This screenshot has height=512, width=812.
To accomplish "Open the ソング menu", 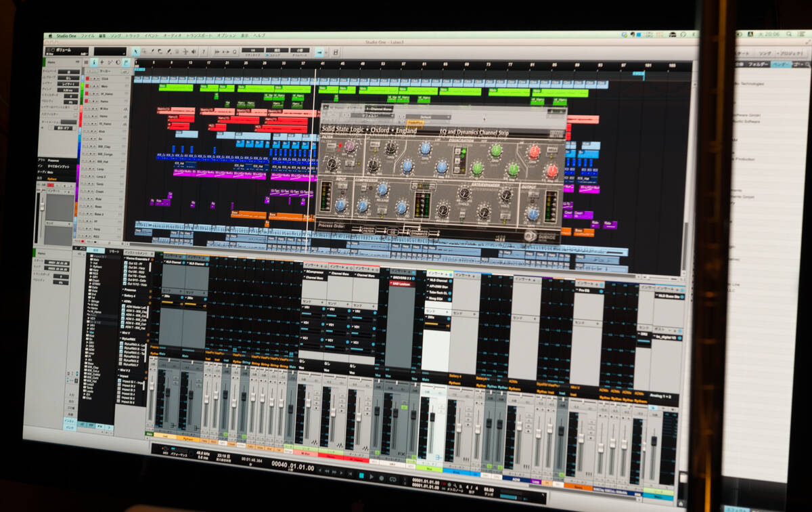I will 116,35.
